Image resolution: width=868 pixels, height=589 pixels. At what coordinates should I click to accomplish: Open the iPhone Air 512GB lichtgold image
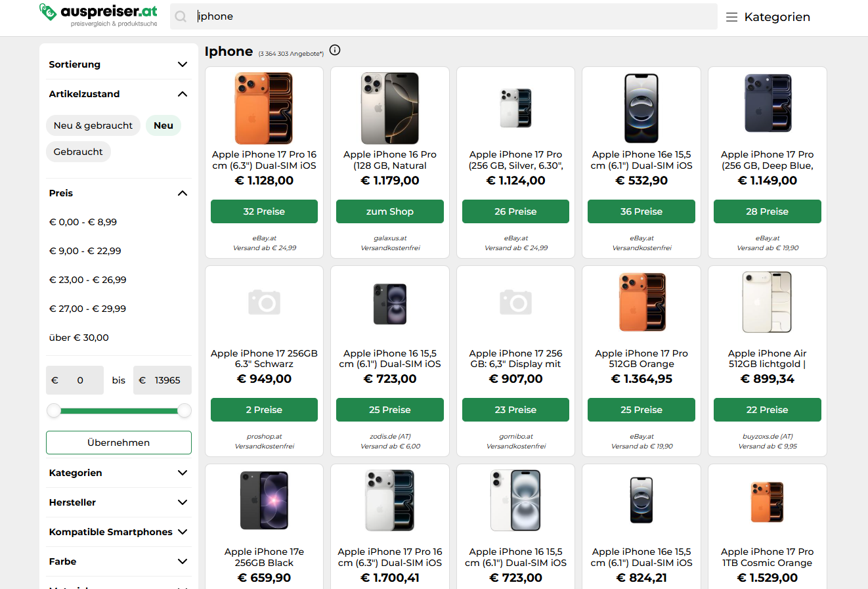click(767, 303)
